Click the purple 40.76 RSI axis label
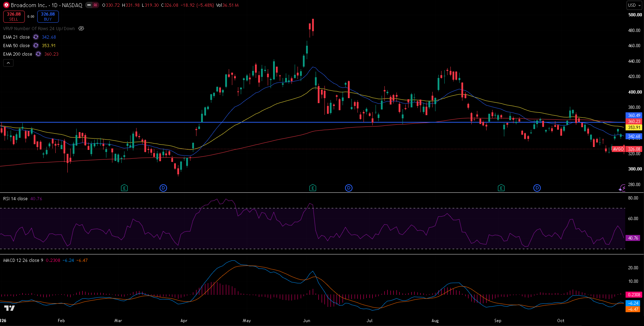 [633, 238]
